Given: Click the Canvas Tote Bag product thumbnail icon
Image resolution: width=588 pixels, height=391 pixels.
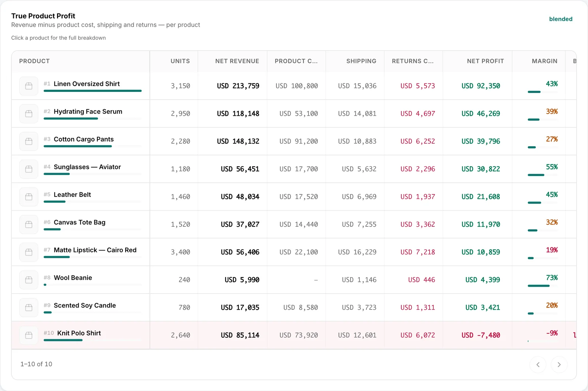Looking at the screenshot, I should click(29, 225).
